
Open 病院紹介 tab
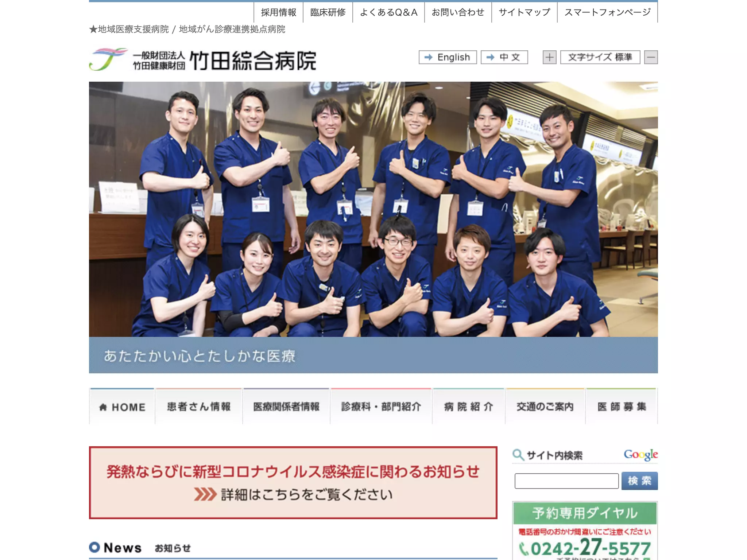tap(469, 406)
